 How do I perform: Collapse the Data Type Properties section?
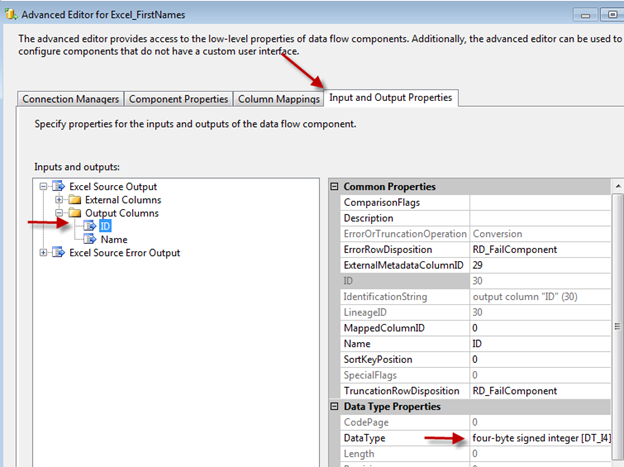(x=334, y=407)
